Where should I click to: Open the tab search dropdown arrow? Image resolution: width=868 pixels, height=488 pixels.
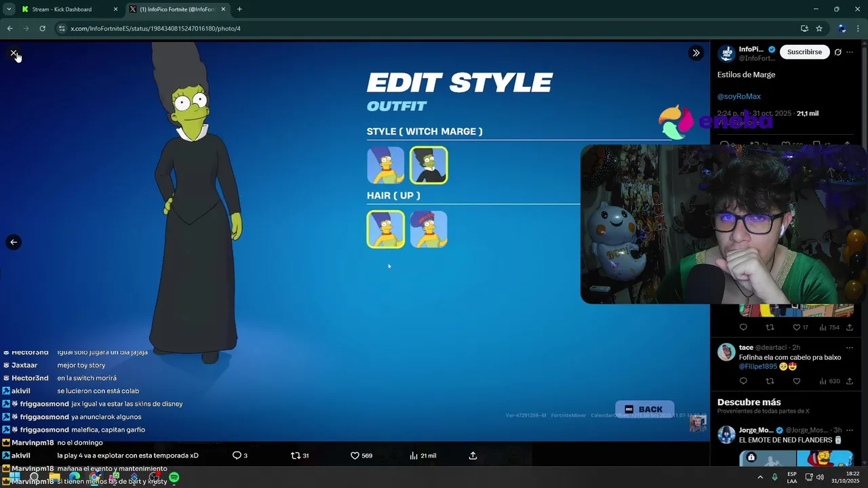9,9
